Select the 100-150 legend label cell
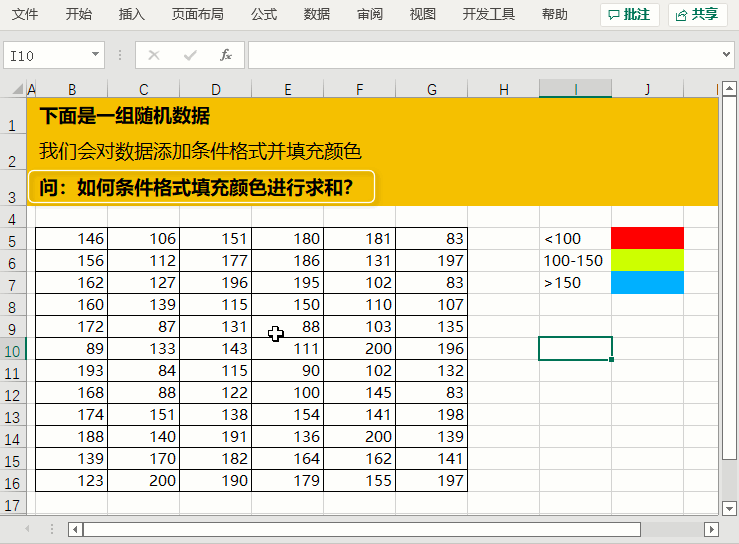Image resolution: width=739 pixels, height=544 pixels. pos(575,261)
